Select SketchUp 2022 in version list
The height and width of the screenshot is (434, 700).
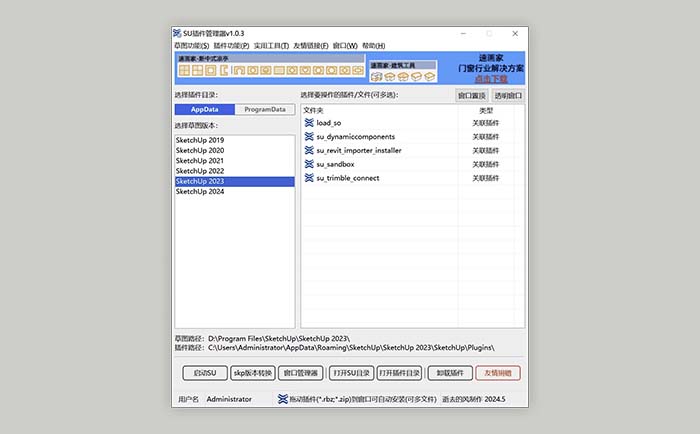point(234,171)
